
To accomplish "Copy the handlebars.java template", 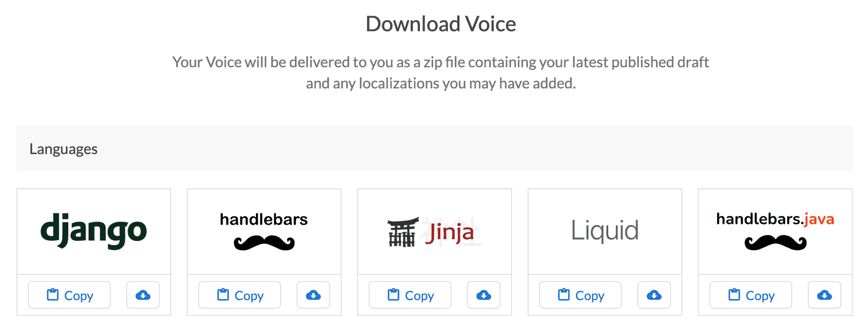I will pyautogui.click(x=750, y=295).
